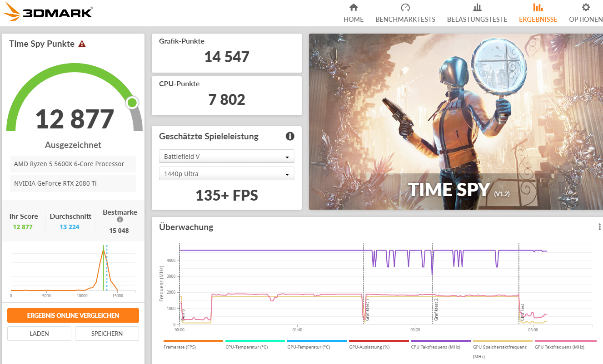Toggle Framerate (FPS) legend color
Screen dimensions: 603x364
pyautogui.click(x=193, y=341)
